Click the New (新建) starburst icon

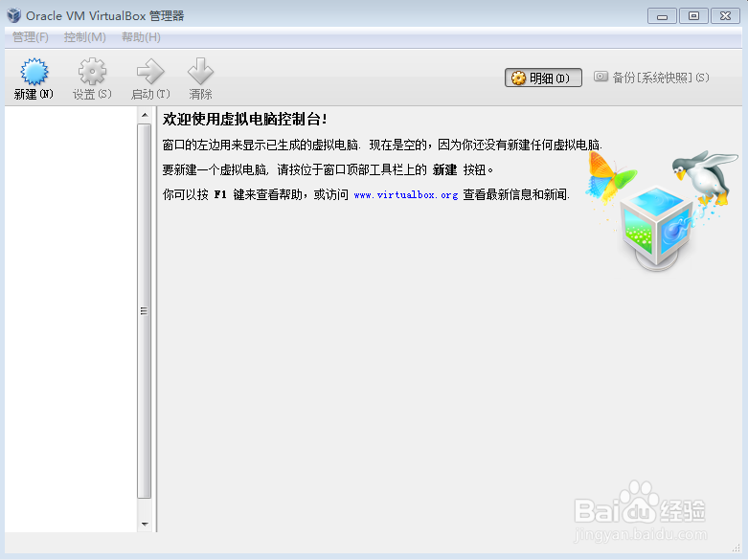[34, 72]
